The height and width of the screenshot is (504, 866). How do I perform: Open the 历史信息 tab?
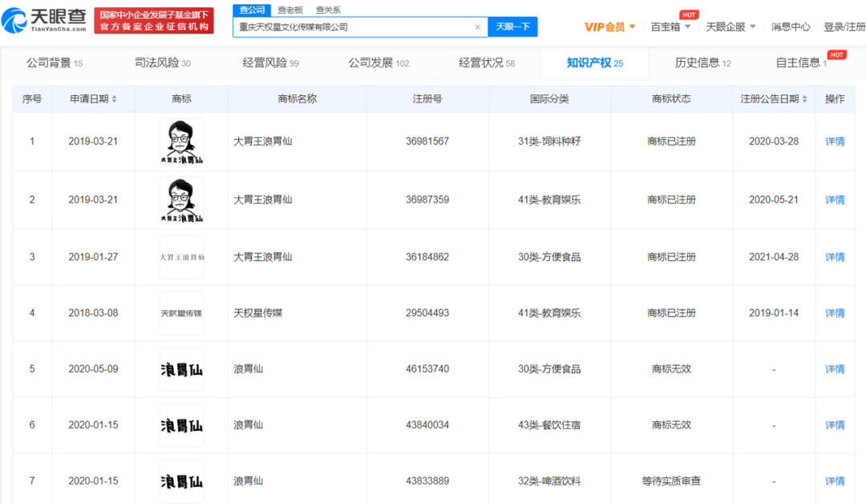point(702,63)
